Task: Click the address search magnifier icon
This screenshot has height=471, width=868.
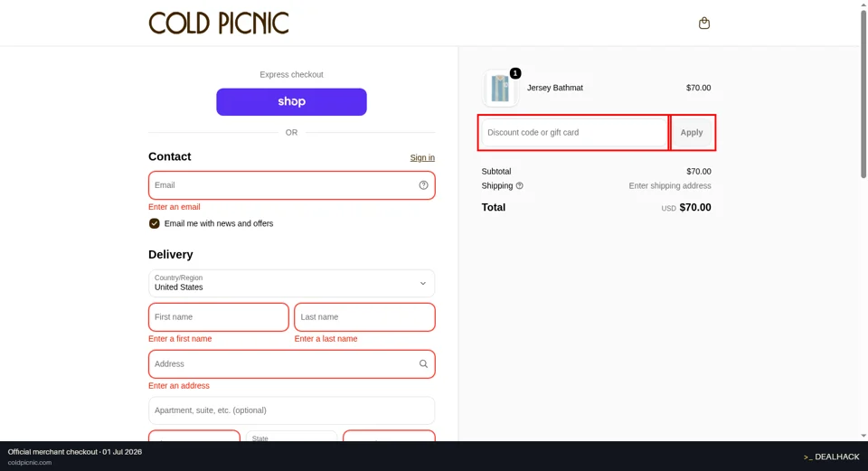Action: coord(423,364)
